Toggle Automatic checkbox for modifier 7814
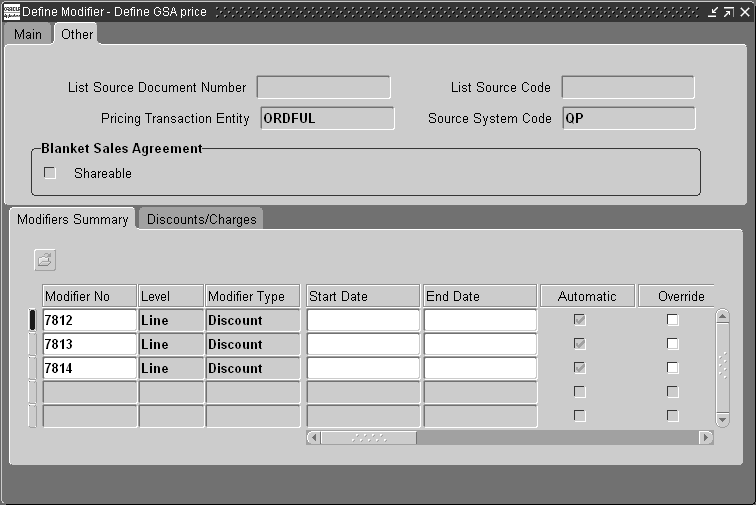756x505 pixels. (x=580, y=368)
